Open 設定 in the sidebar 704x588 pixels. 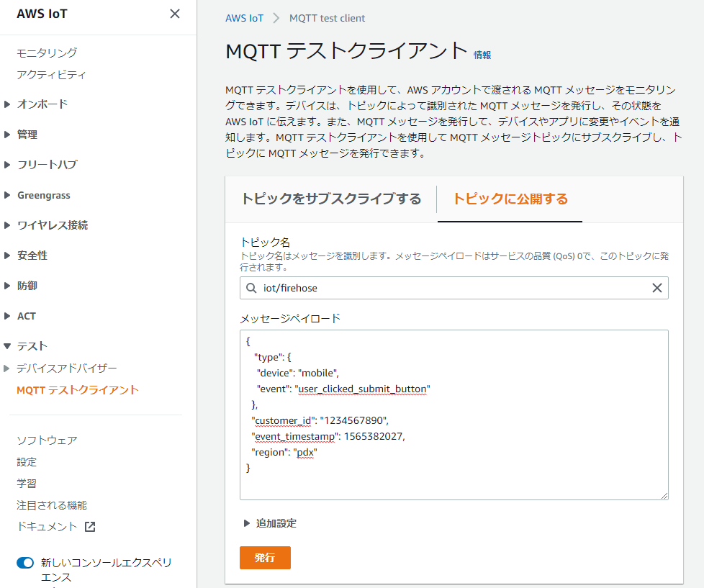pyautogui.click(x=27, y=462)
